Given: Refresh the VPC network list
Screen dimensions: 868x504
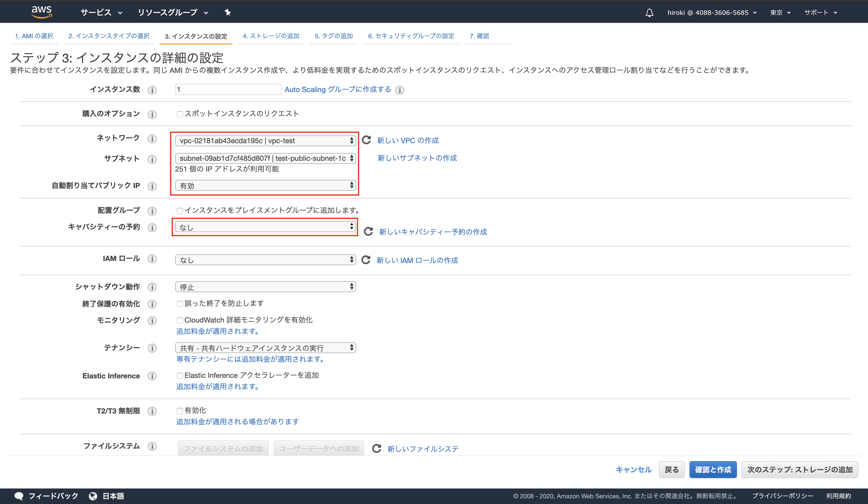Looking at the screenshot, I should pos(366,140).
